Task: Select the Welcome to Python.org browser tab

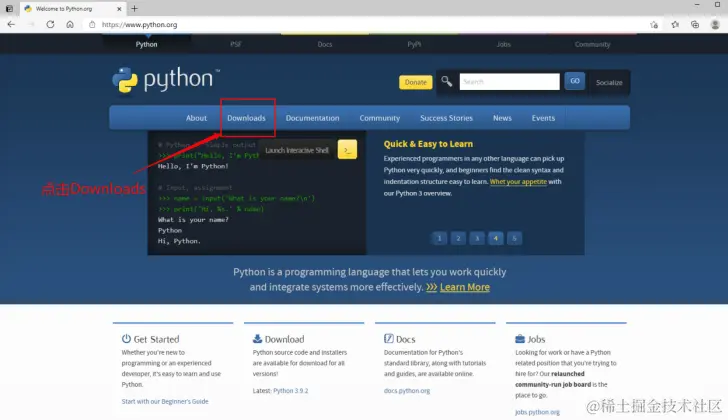Action: tap(73, 8)
